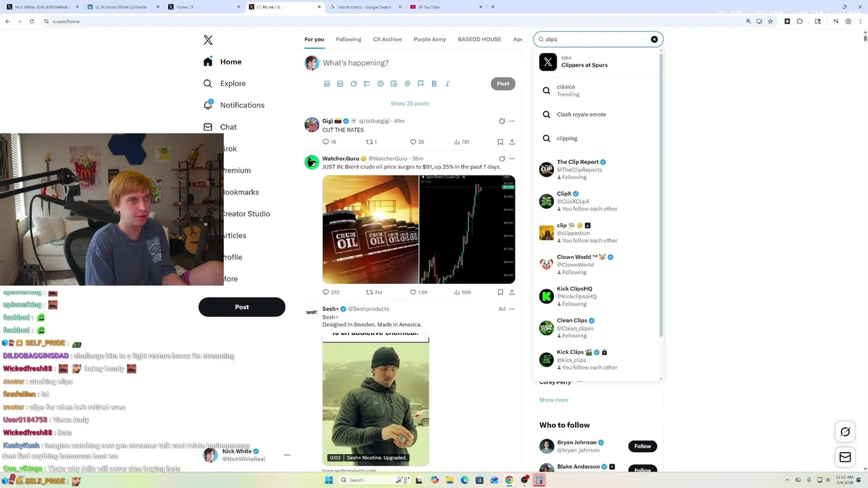The width and height of the screenshot is (868, 488).
Task: Open more options on Watcher.Guru post
Action: click(x=512, y=159)
